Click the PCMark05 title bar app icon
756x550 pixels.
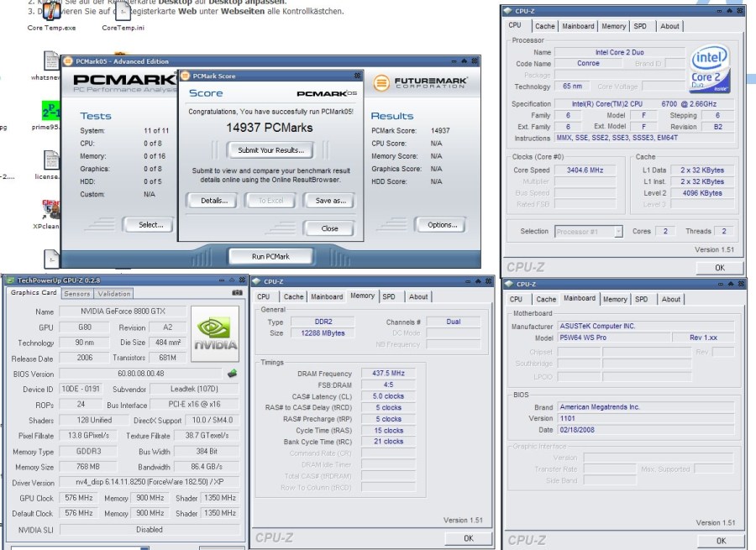[x=68, y=61]
